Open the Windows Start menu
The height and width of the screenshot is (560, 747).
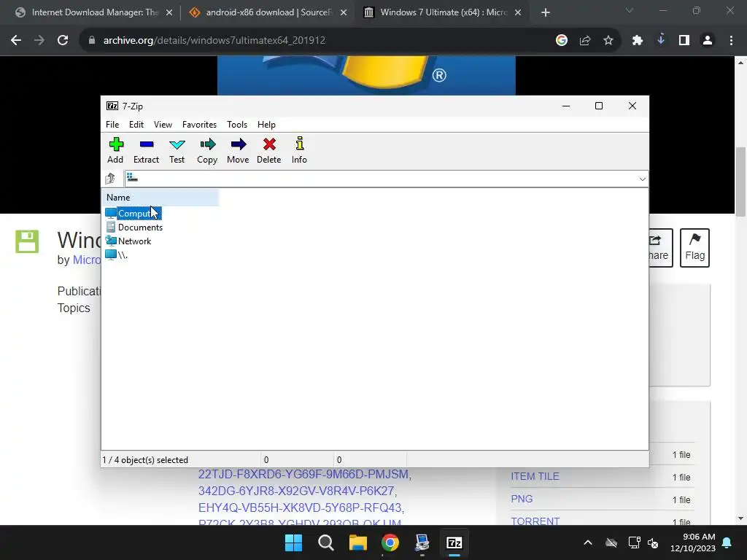(x=293, y=542)
